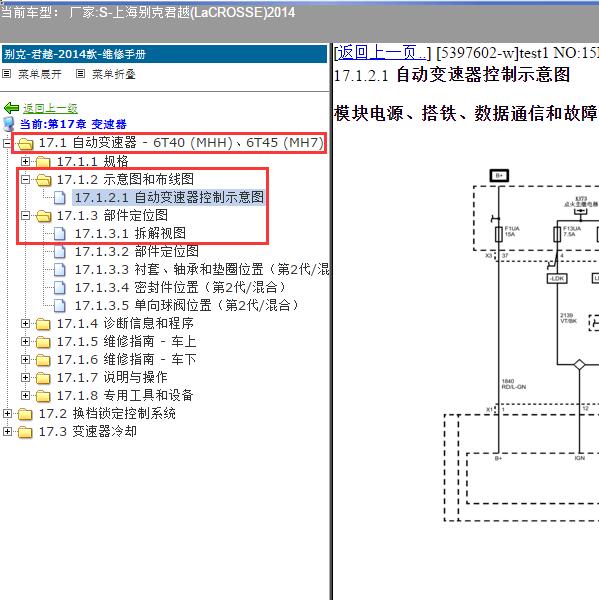Click folder icon of 17.1.1 规格
The height and width of the screenshot is (600, 599).
(43, 162)
